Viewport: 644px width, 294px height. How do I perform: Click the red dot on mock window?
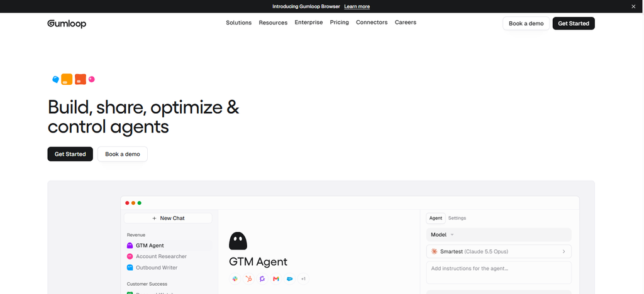tap(127, 203)
